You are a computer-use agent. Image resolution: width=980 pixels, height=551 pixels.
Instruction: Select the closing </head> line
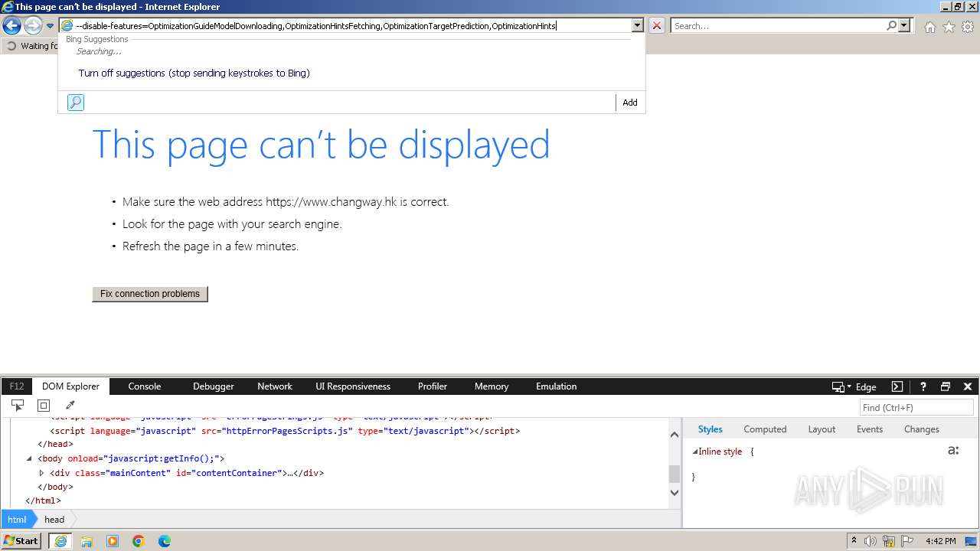tap(55, 444)
